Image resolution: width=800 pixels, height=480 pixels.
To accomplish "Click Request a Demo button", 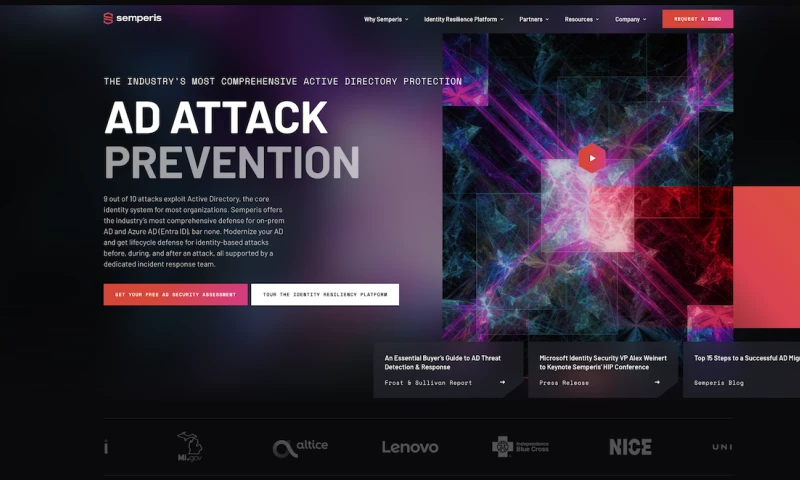I will point(697,19).
